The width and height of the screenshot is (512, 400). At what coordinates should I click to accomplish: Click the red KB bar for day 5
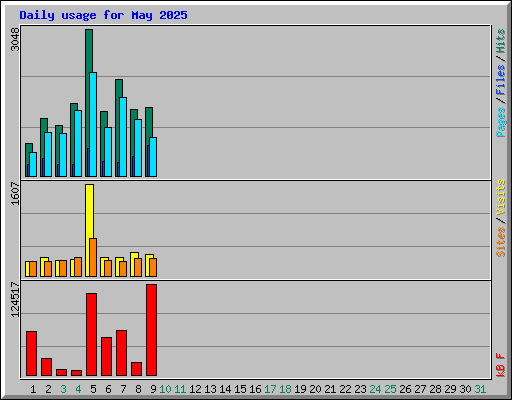point(91,335)
